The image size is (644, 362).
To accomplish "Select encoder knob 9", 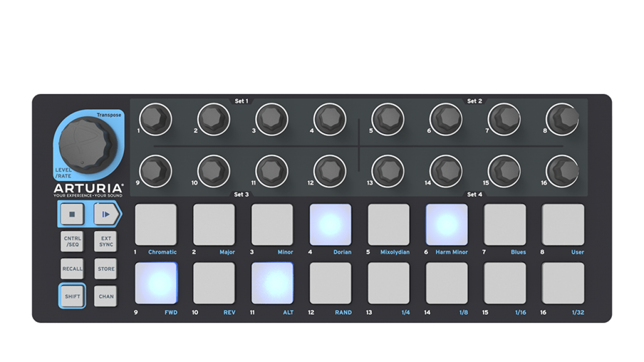I will click(x=155, y=171).
